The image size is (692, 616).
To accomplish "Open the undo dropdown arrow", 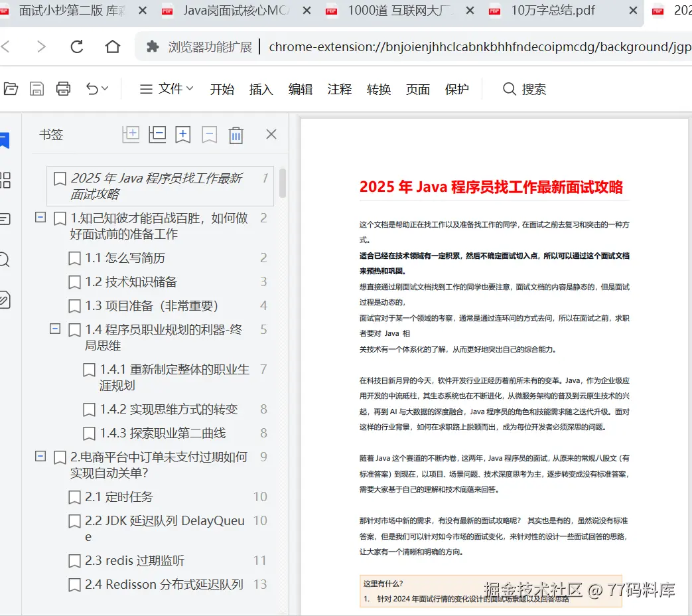I will pyautogui.click(x=105, y=89).
